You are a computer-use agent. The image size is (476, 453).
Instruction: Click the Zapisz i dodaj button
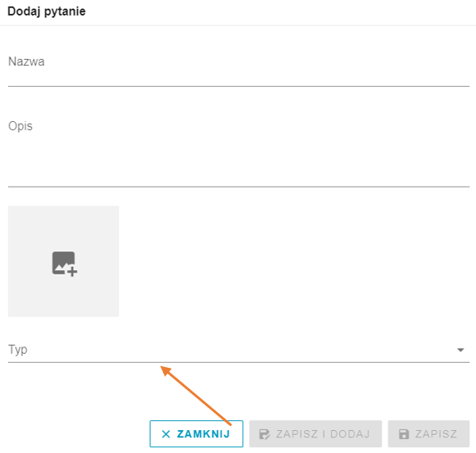coord(315,434)
